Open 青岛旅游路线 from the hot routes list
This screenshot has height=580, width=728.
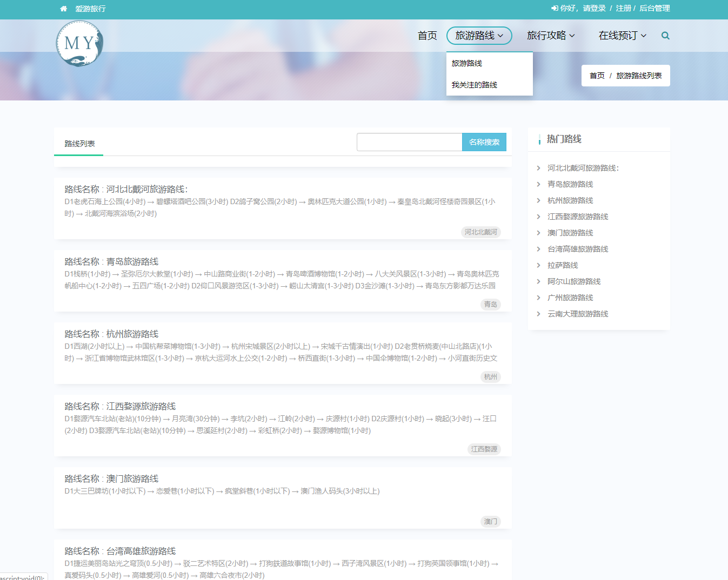[x=570, y=184]
